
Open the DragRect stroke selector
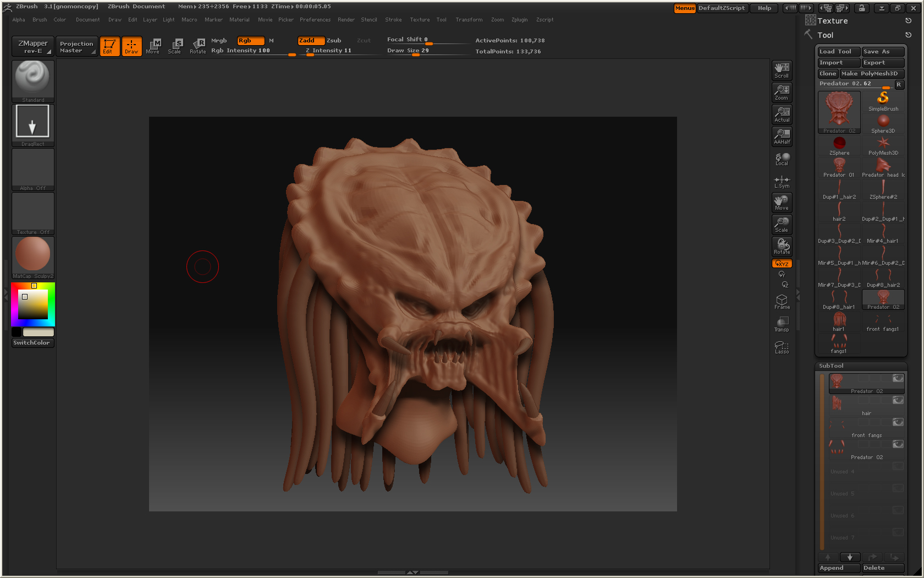(x=33, y=124)
